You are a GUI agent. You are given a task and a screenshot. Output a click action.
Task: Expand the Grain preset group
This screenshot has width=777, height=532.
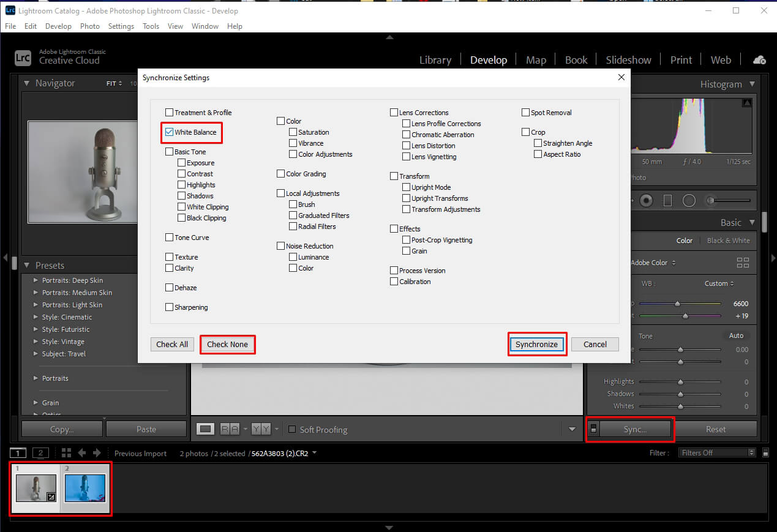pyautogui.click(x=36, y=403)
